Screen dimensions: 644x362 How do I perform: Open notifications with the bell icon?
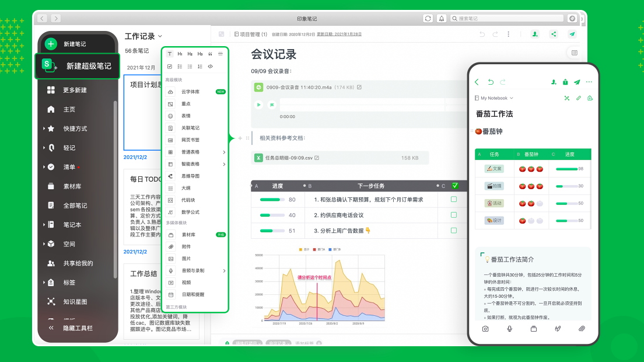(x=442, y=19)
